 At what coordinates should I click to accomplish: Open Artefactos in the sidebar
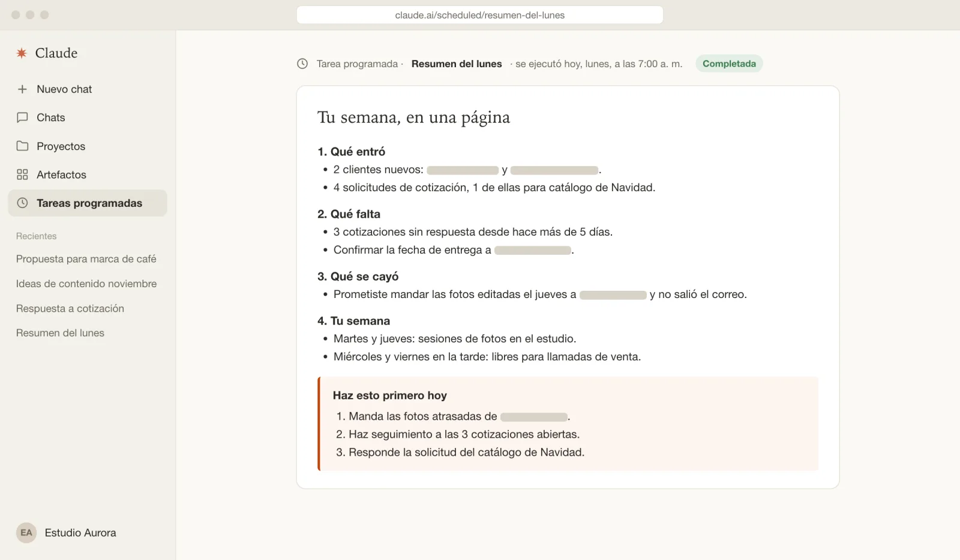tap(88, 174)
